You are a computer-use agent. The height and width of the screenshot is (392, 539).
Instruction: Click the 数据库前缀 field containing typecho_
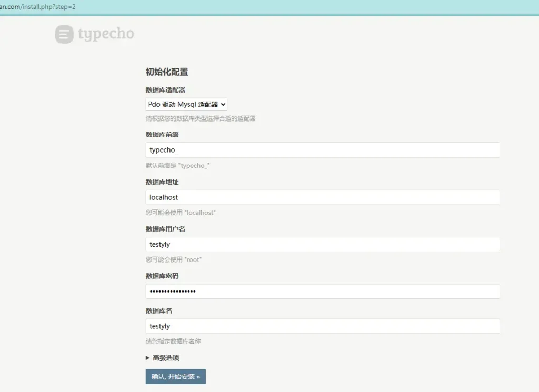pyautogui.click(x=322, y=150)
